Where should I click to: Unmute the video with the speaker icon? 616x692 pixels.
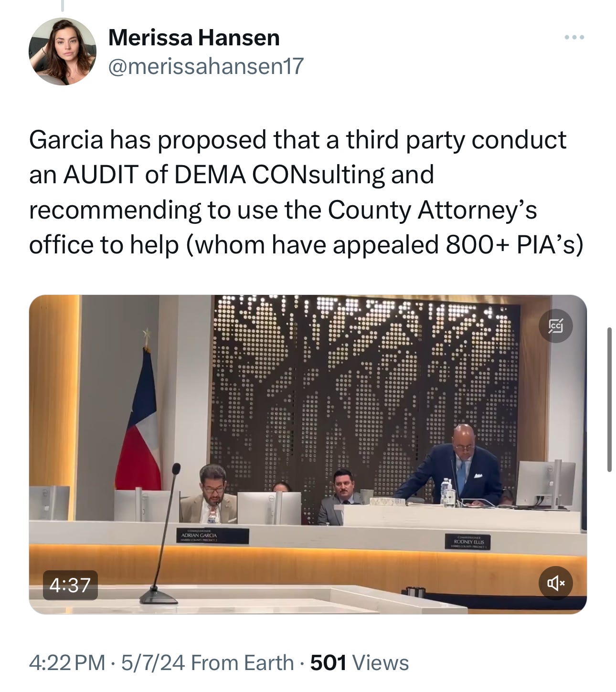coord(555,583)
